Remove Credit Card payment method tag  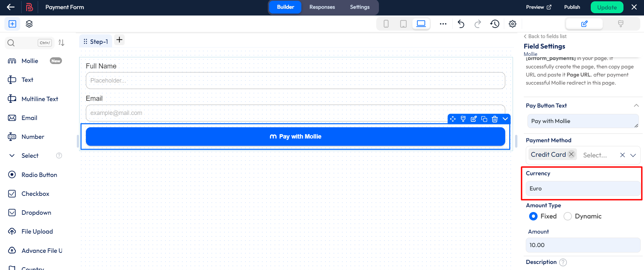tap(571, 154)
